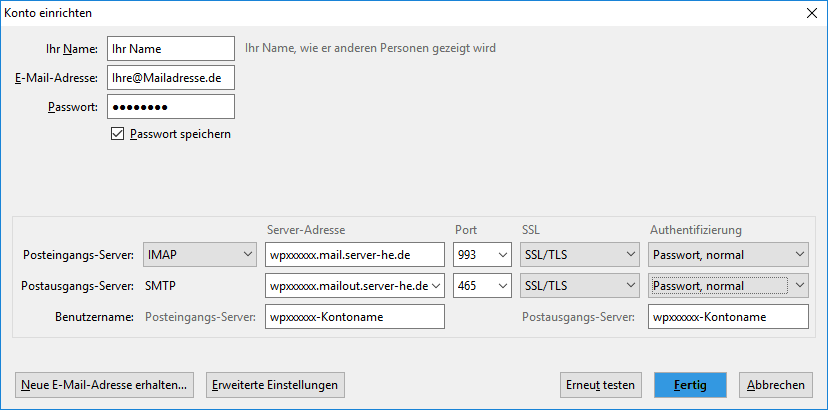Click the Erneut testen button
The width and height of the screenshot is (828, 410).
[x=600, y=385]
